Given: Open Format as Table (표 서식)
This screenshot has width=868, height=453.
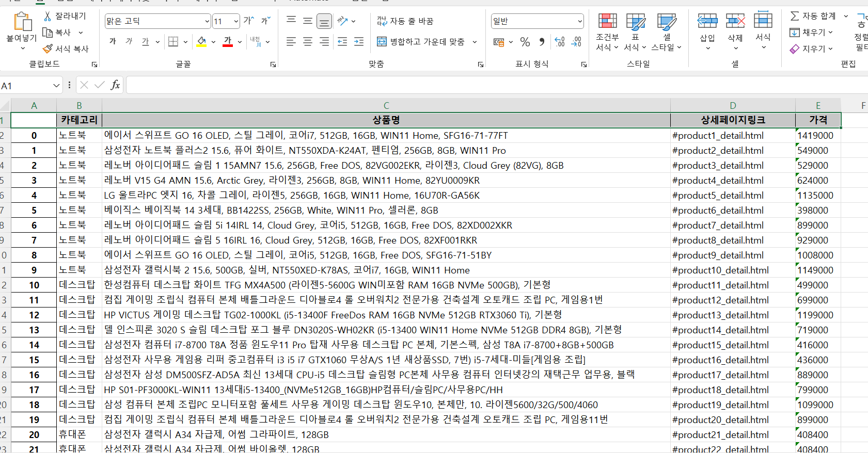Looking at the screenshot, I should (x=635, y=31).
